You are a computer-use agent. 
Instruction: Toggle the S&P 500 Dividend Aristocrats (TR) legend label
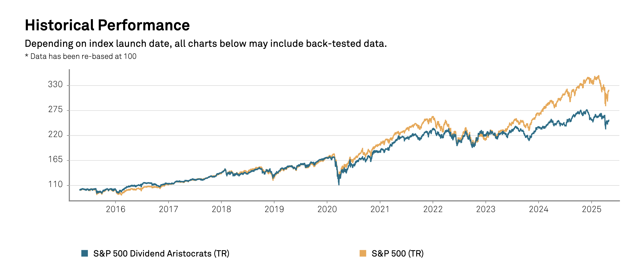(161, 253)
